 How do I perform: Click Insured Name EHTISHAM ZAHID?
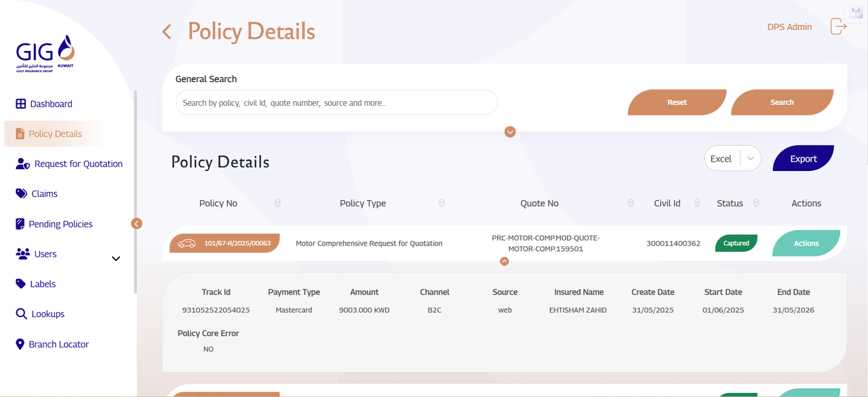pos(578,310)
